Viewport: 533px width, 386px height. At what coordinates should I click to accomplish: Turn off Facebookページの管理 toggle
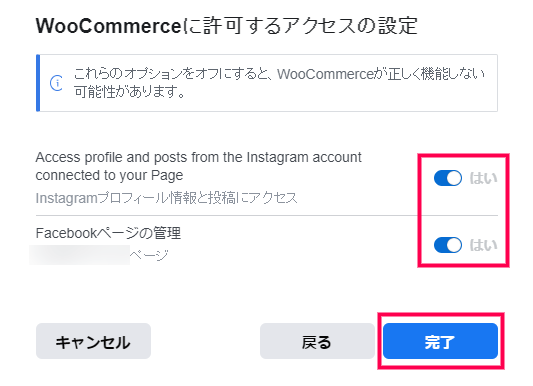pos(448,245)
